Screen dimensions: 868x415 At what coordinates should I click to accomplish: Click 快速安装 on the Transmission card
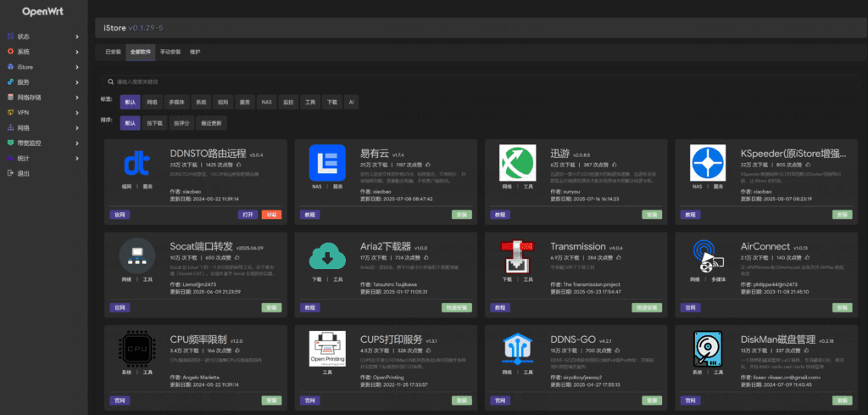(648, 307)
